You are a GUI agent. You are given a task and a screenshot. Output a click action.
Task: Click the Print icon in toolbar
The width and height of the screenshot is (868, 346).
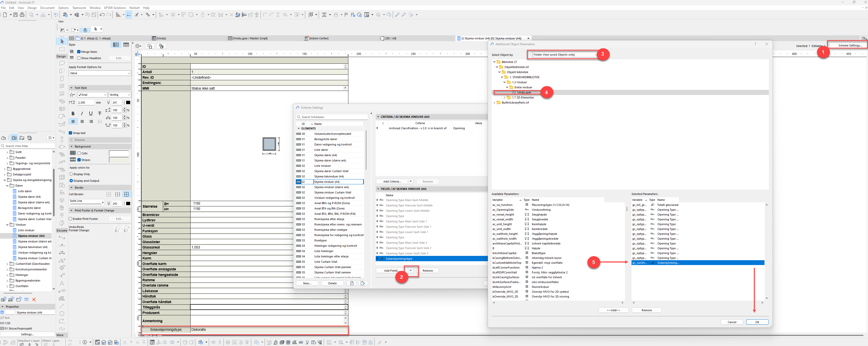22,15
